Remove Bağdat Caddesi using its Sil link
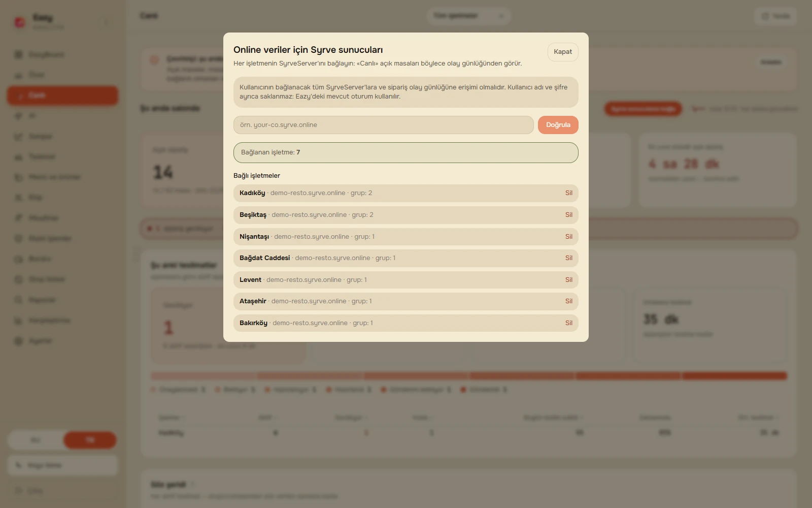 [x=569, y=258]
